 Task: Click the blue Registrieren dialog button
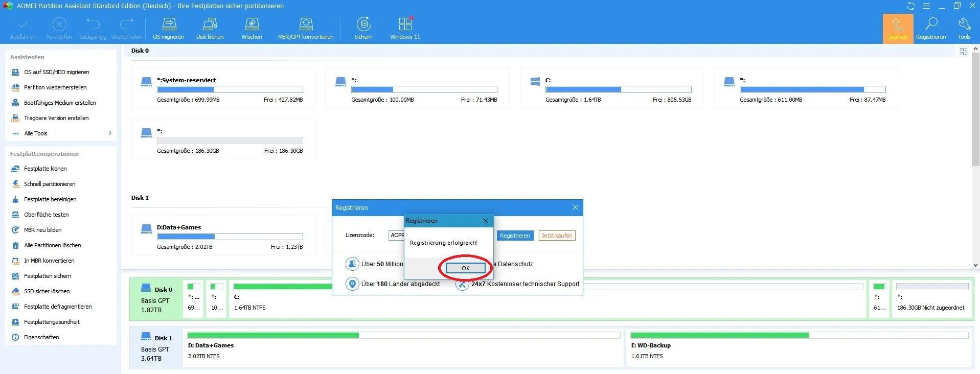[515, 236]
